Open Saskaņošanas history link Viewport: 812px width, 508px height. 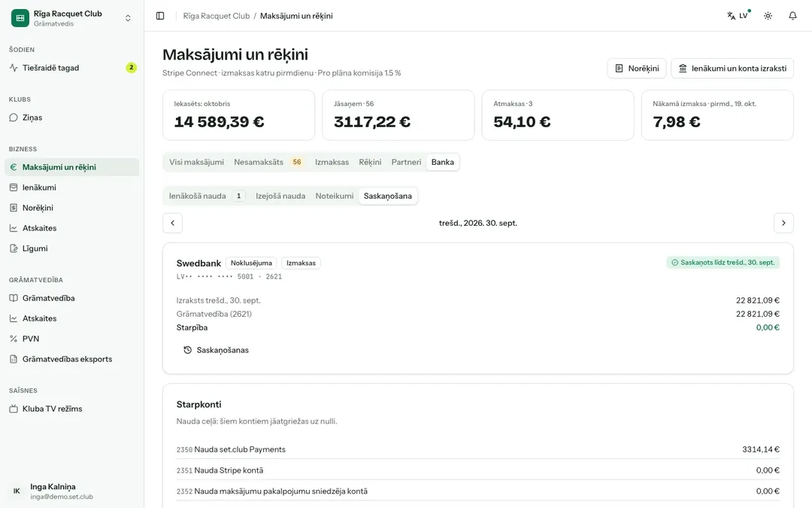[x=216, y=350]
